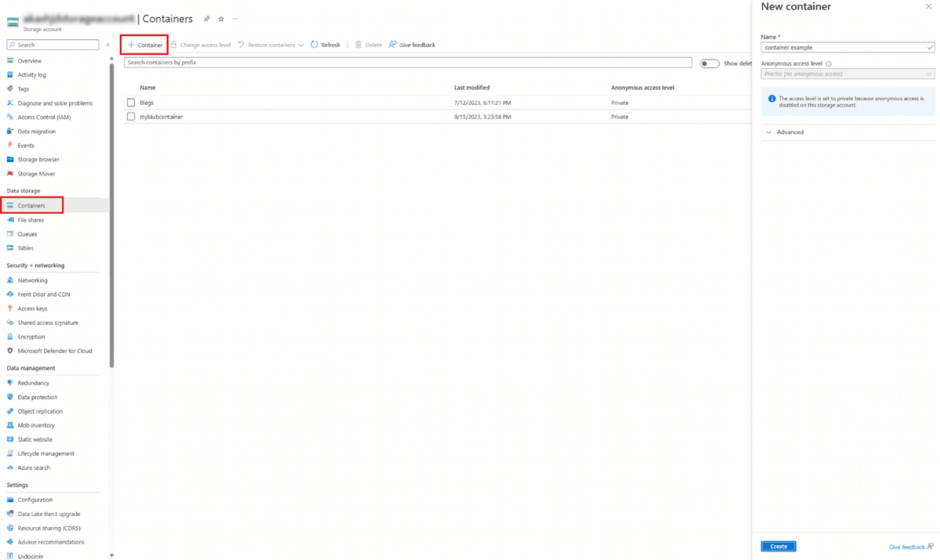
Task: Select the Static website icon
Action: click(x=10, y=439)
